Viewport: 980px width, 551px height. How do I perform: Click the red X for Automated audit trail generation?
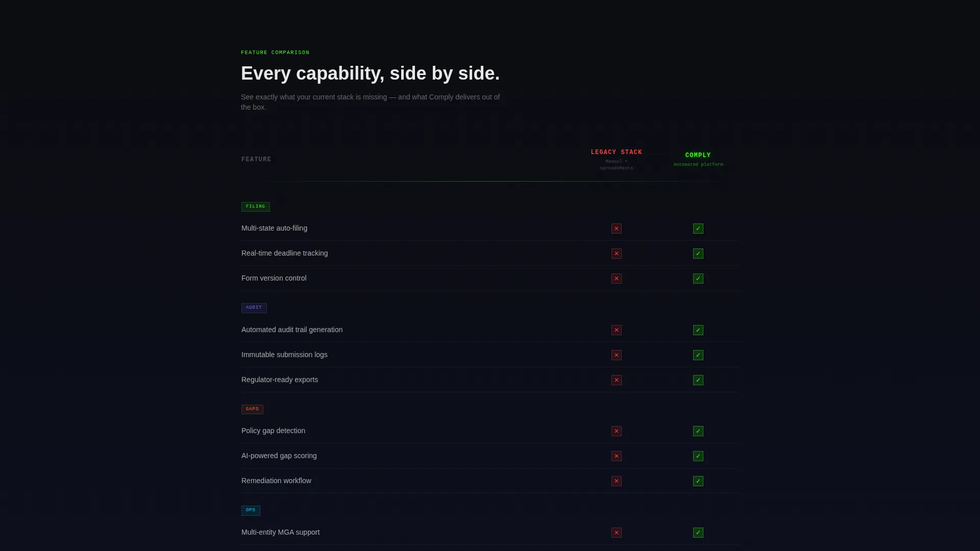(x=617, y=330)
